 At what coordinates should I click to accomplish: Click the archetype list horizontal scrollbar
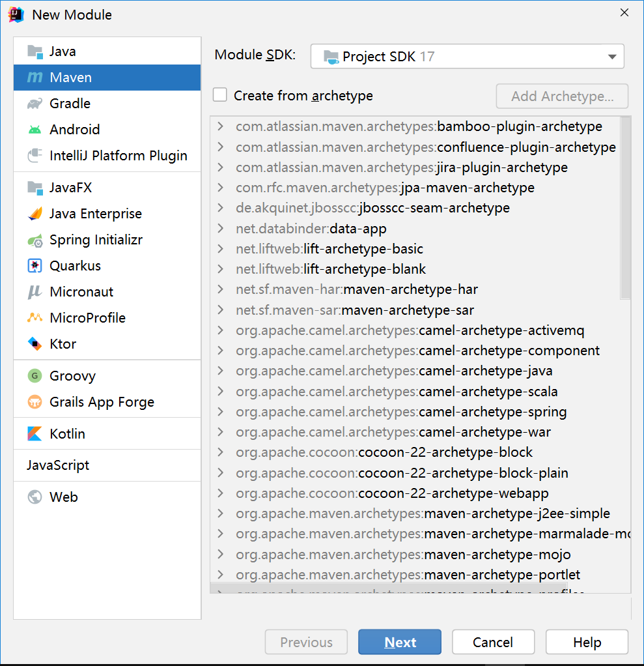pos(389,588)
